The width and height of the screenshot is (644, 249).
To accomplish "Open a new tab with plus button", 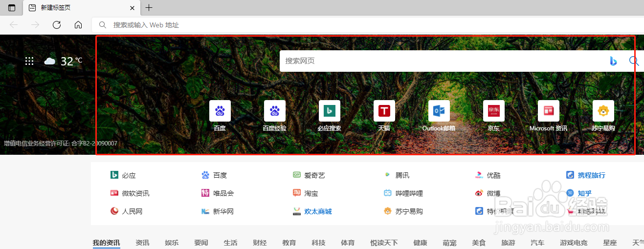I will point(149,8).
